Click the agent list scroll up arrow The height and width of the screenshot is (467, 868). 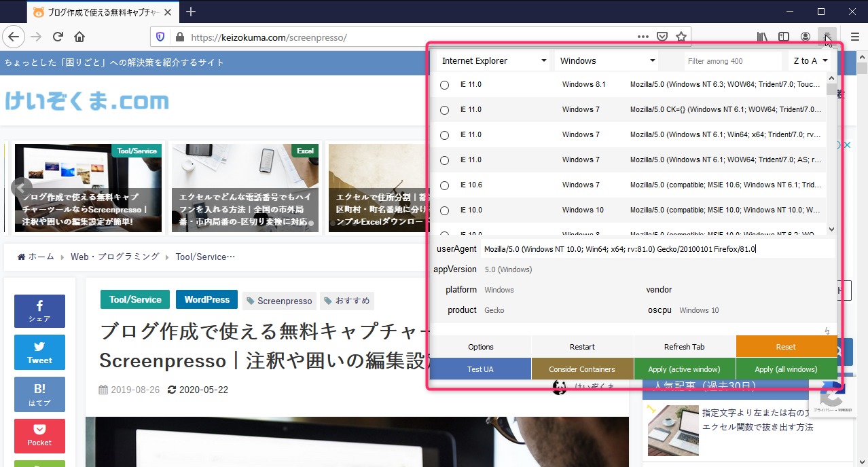[832, 77]
